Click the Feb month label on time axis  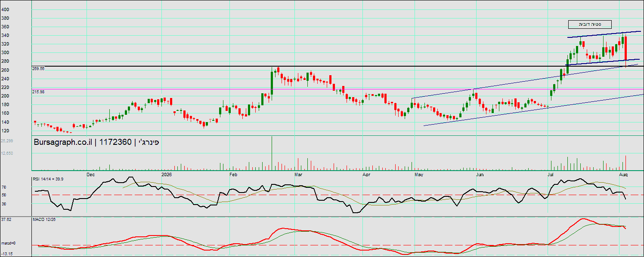coord(233,175)
